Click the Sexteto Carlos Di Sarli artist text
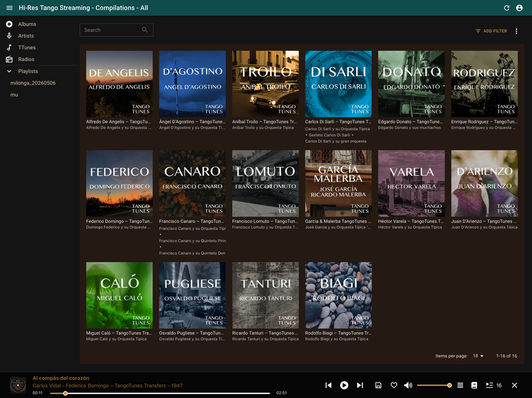 coord(329,135)
